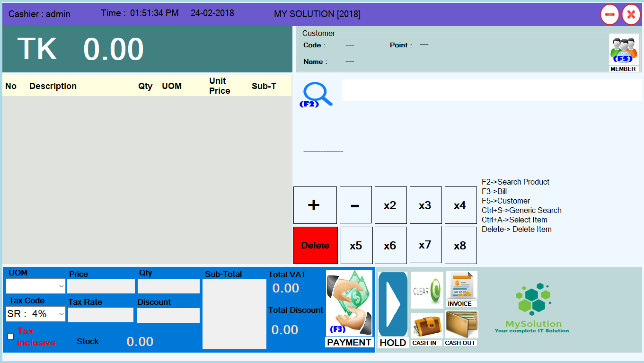The width and height of the screenshot is (644, 363).
Task: Click the minus quantity button
Action: [x=355, y=205]
